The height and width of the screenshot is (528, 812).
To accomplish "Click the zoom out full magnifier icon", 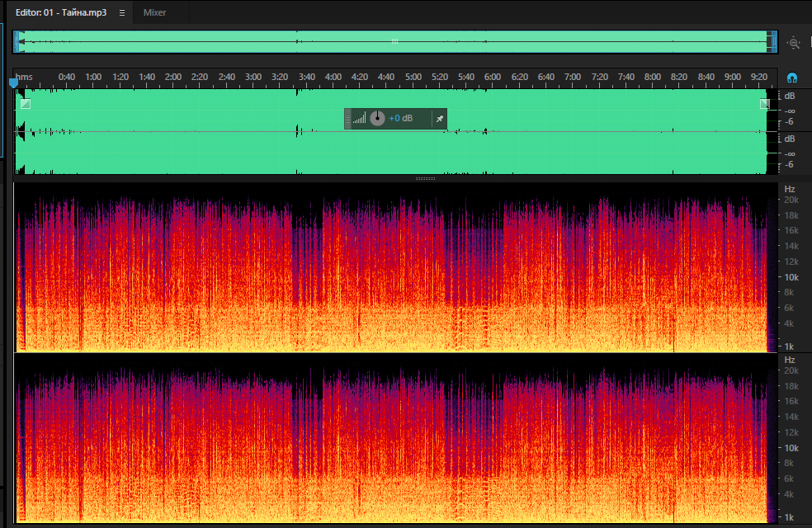I will (793, 43).
